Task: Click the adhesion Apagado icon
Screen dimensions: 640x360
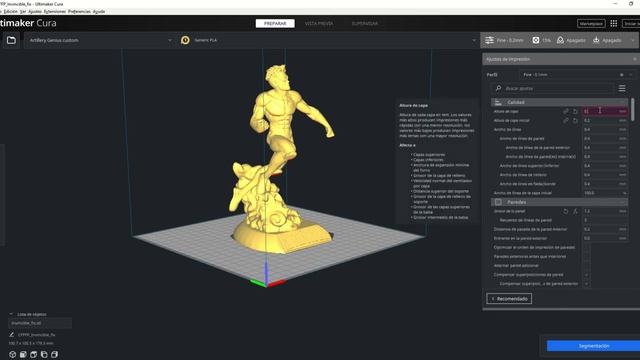Action: coord(596,40)
